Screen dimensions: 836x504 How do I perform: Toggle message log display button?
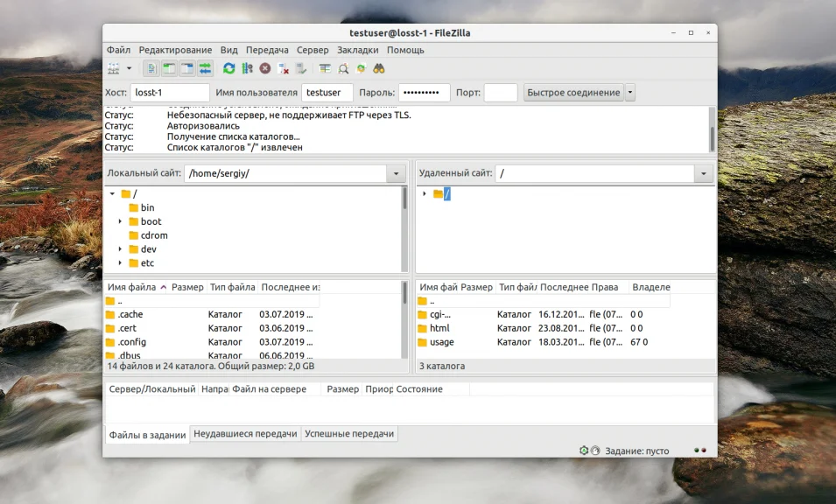click(x=151, y=68)
